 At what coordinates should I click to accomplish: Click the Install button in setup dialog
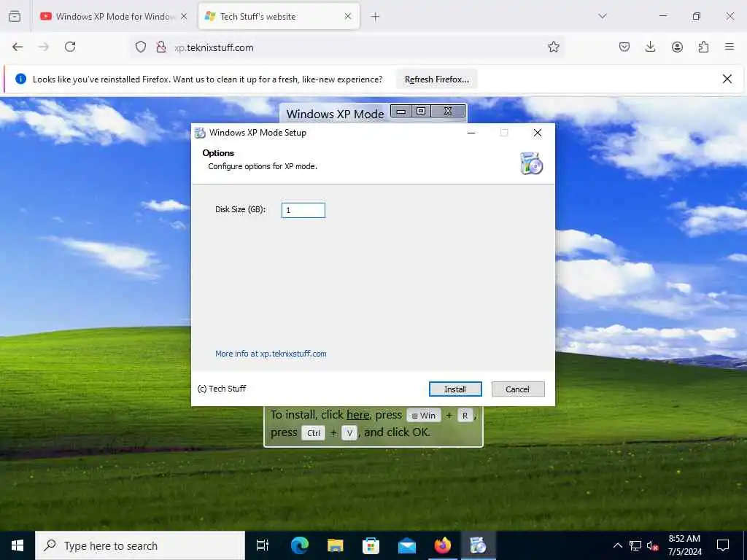pos(455,389)
